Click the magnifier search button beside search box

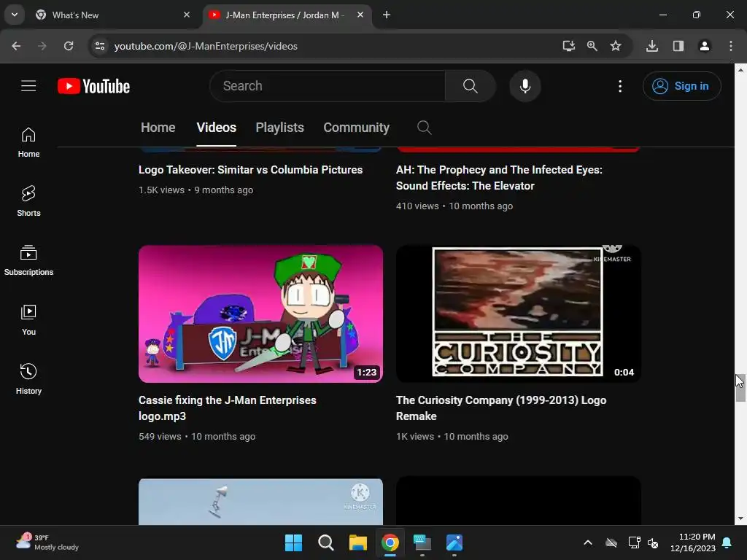(471, 86)
